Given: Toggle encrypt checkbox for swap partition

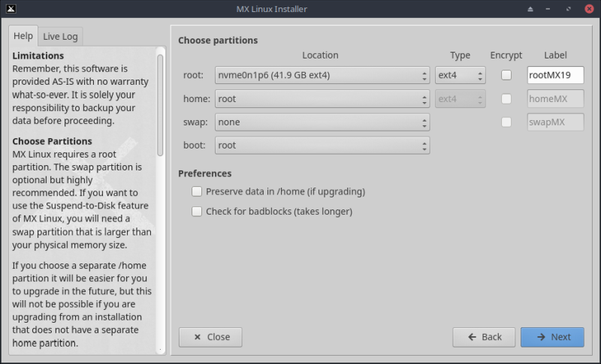Looking at the screenshot, I should [x=506, y=122].
